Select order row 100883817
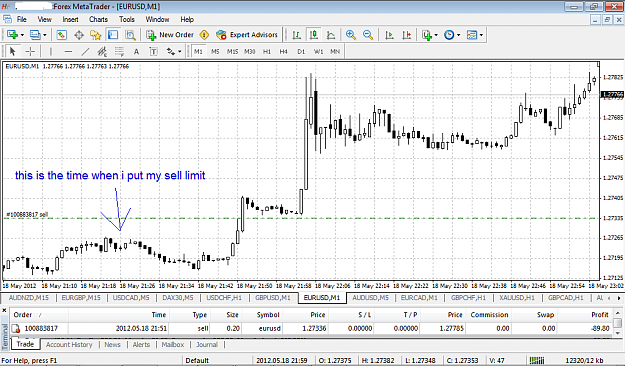 [x=311, y=328]
